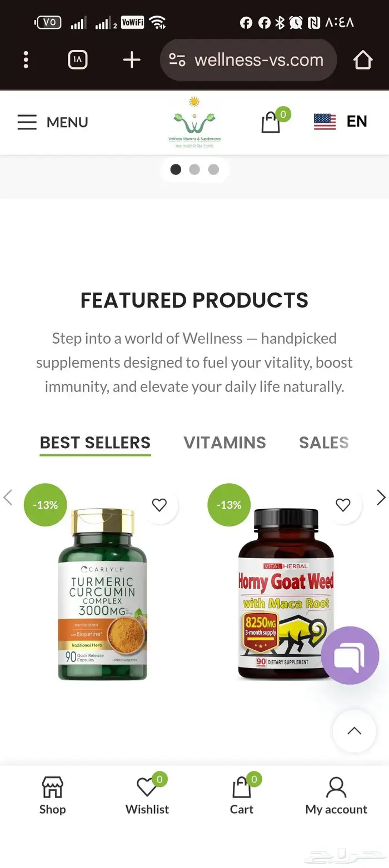The image size is (389, 868).
Task: Open the browser tabs counter
Action: (x=78, y=59)
